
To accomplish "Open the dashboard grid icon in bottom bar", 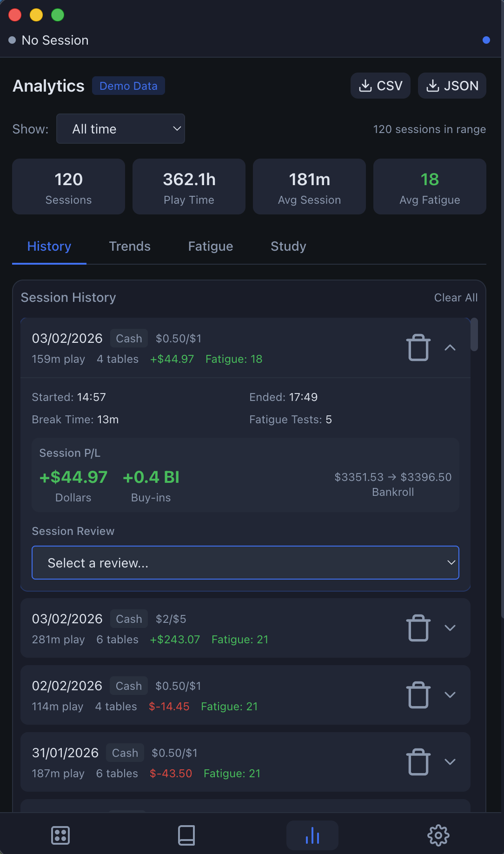I will pos(60,835).
